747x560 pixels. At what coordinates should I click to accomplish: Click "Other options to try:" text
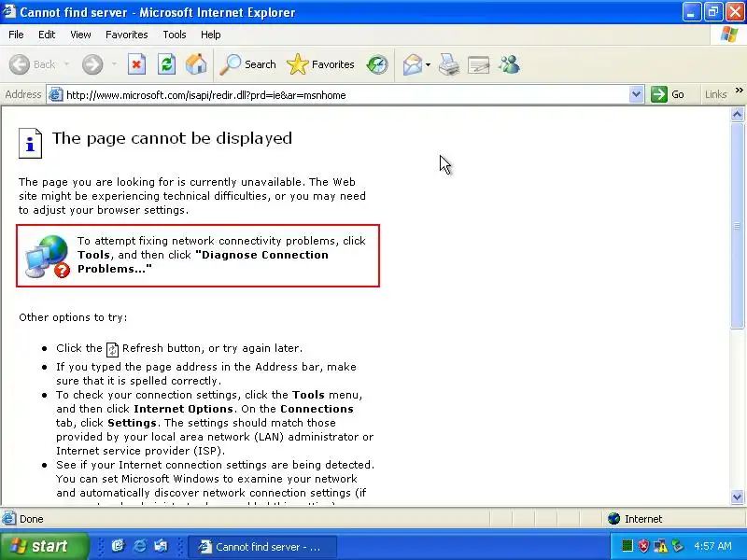coord(73,317)
